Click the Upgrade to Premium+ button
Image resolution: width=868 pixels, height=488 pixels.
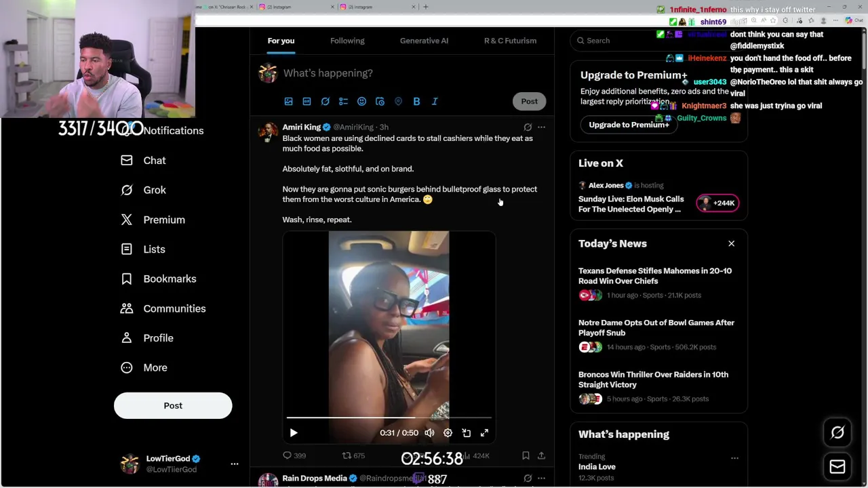[x=629, y=125]
